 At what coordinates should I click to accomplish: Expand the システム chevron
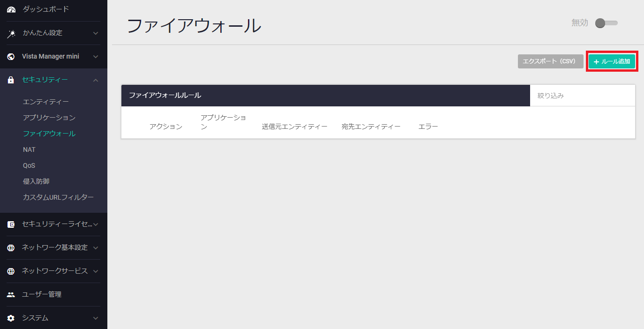(x=96, y=318)
